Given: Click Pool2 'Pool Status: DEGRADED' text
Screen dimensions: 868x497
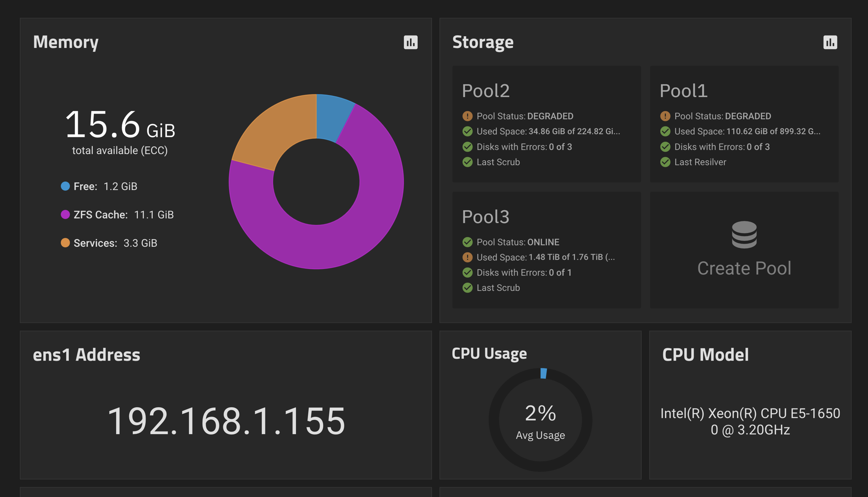Looking at the screenshot, I should tap(525, 116).
